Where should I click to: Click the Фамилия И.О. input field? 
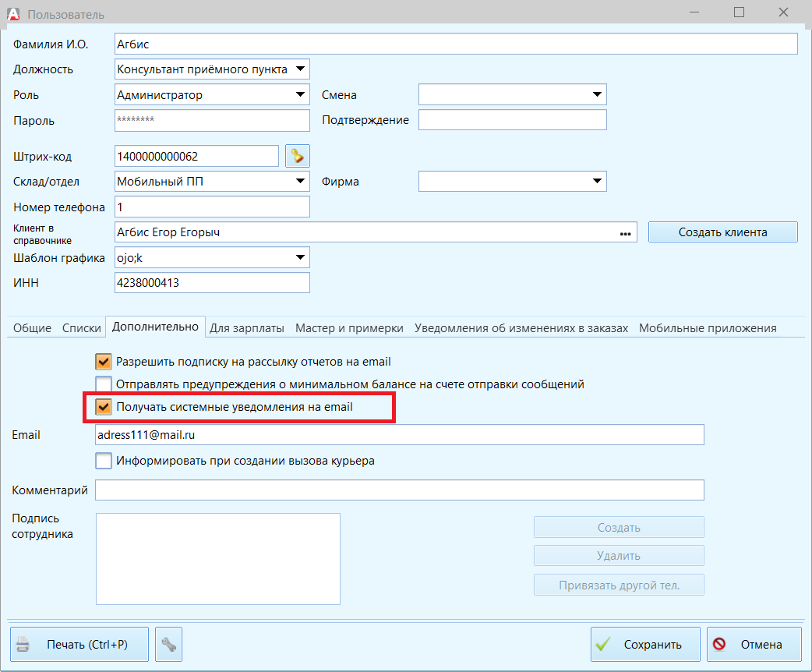point(456,44)
